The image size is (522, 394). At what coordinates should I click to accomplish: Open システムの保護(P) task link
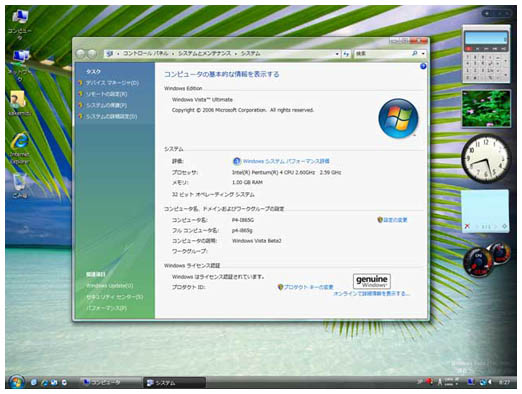pyautogui.click(x=106, y=105)
